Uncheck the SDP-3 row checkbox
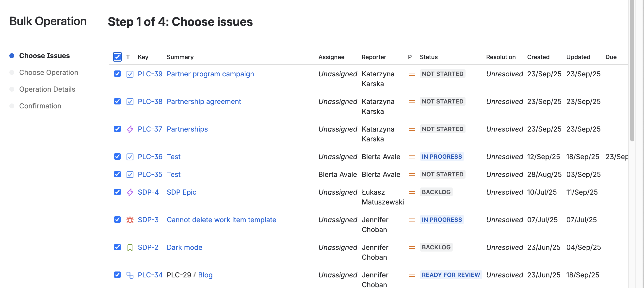644x288 pixels. (x=117, y=220)
